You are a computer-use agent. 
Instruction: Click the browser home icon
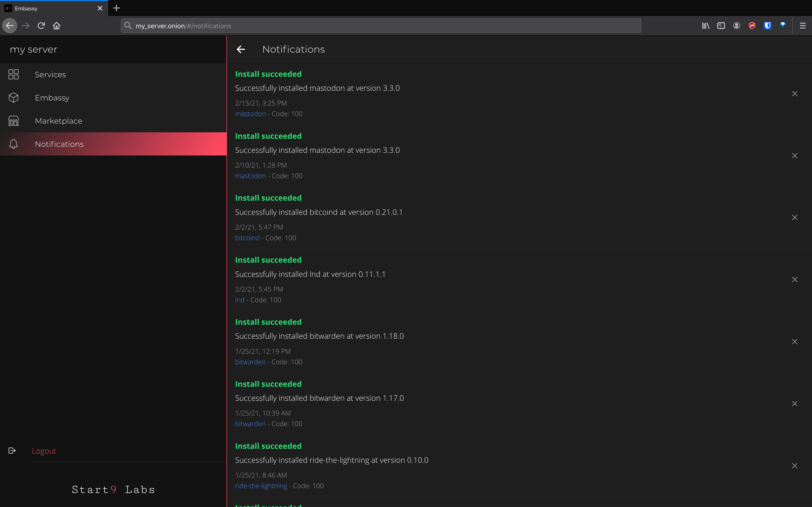[x=56, y=26]
